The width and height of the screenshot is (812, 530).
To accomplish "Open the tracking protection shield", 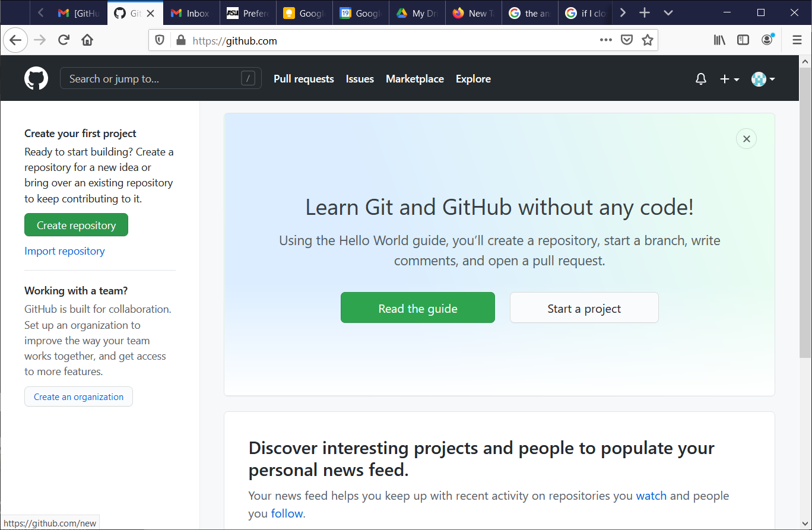I will [x=160, y=40].
